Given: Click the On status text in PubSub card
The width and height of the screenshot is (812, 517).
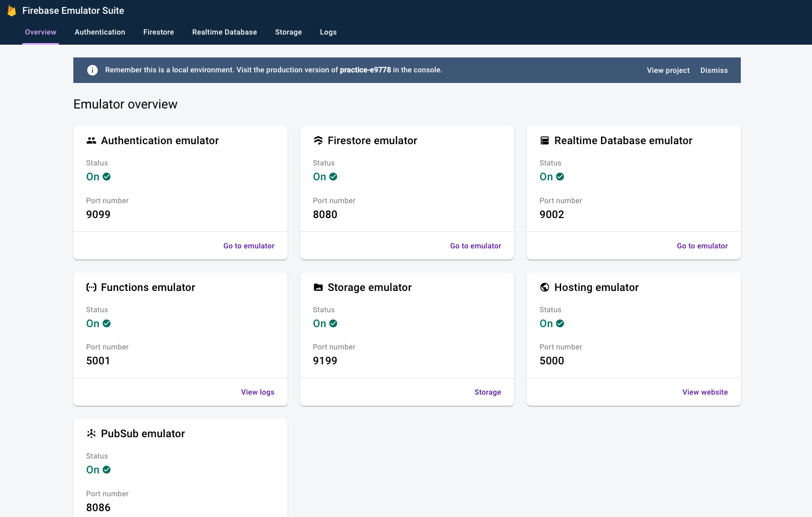Looking at the screenshot, I should 93,470.
